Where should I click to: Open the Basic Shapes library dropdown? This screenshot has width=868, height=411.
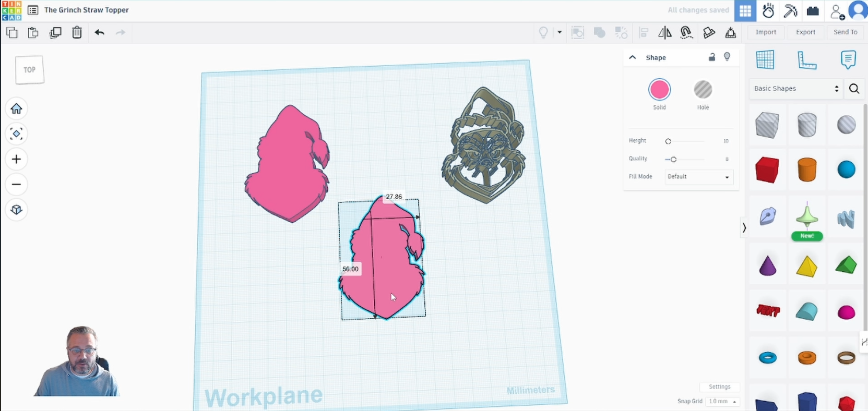[795, 89]
